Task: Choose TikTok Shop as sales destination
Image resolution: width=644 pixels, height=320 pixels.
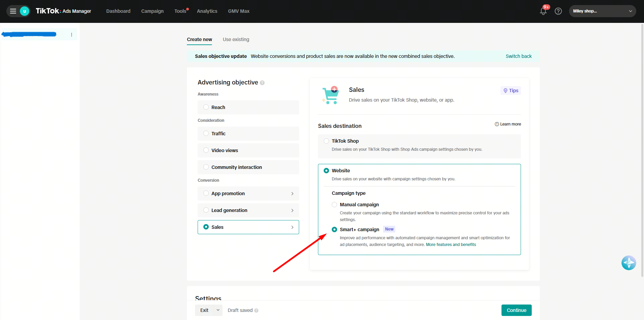Action: click(326, 141)
